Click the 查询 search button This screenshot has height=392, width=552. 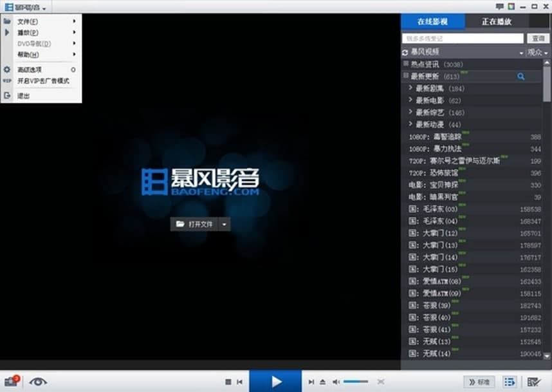[538, 37]
